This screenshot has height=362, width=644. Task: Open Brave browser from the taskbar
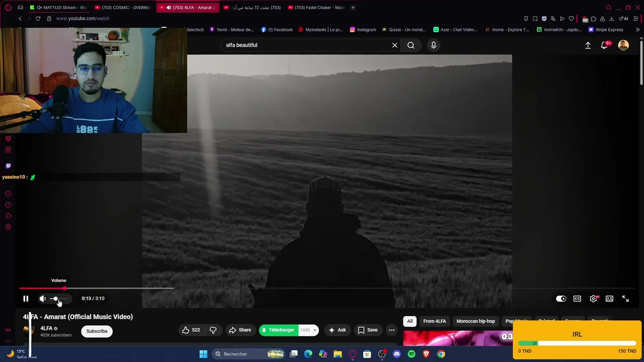pyautogui.click(x=426, y=354)
